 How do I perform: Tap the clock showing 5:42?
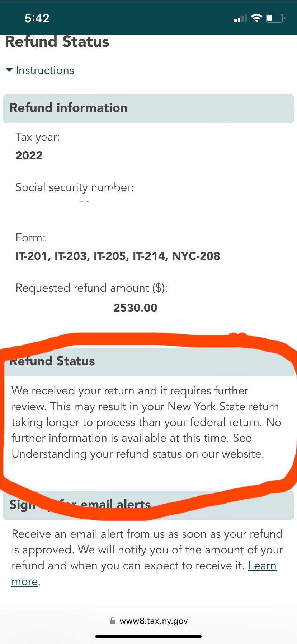37,18
